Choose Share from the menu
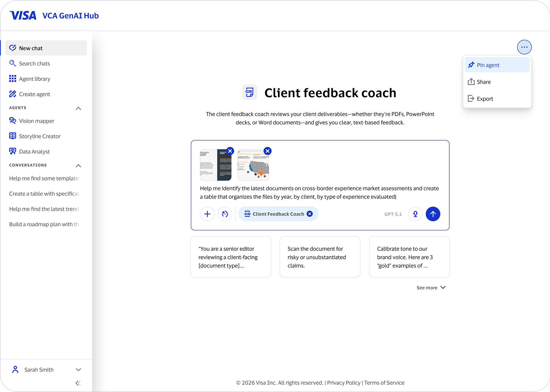 coord(497,82)
